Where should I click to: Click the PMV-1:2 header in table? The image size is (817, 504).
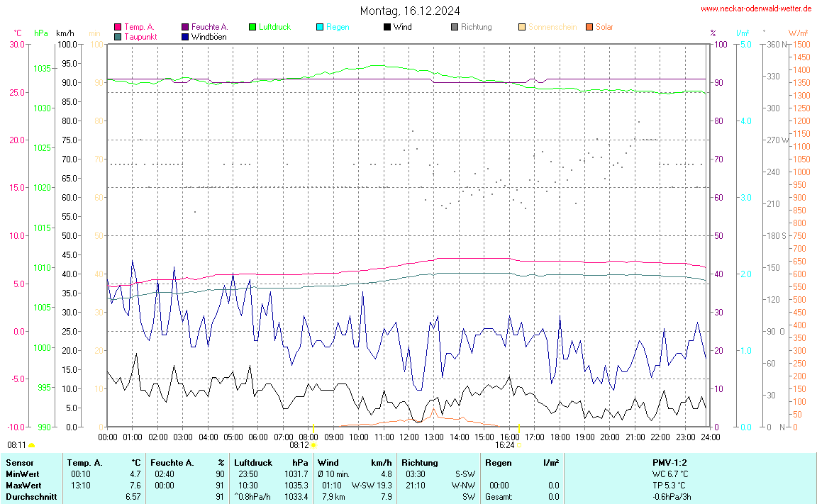click(x=670, y=463)
